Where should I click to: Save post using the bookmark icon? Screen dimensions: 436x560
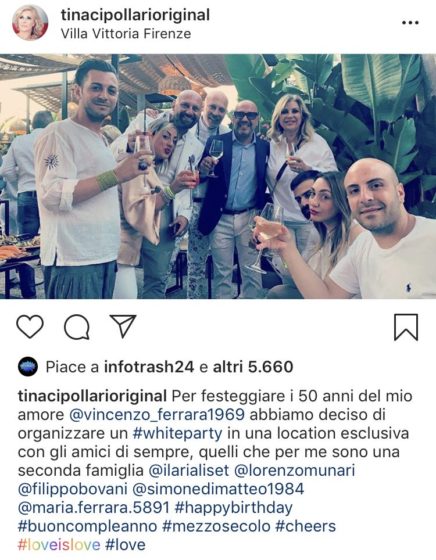click(x=406, y=327)
